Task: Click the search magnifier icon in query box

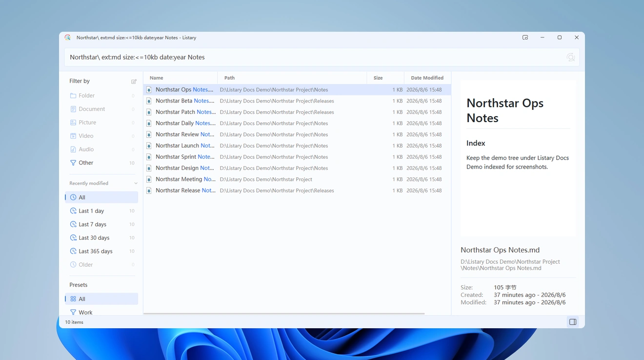Action: [x=570, y=57]
